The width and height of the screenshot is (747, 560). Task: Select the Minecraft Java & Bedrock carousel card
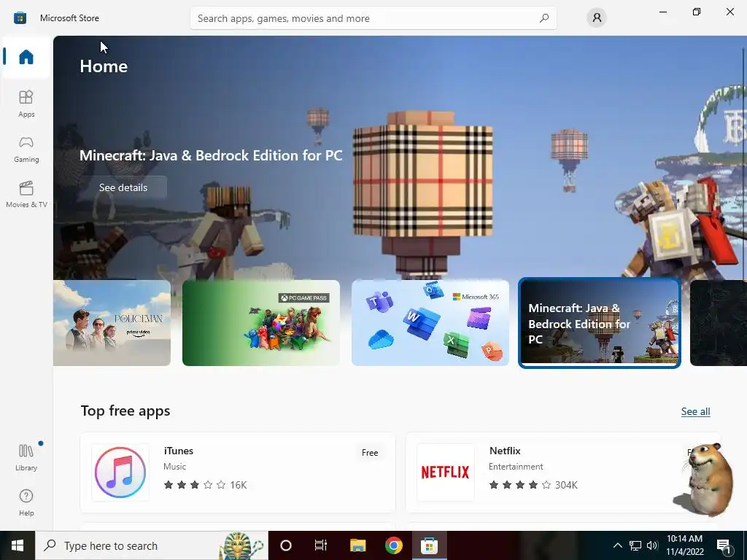click(600, 323)
